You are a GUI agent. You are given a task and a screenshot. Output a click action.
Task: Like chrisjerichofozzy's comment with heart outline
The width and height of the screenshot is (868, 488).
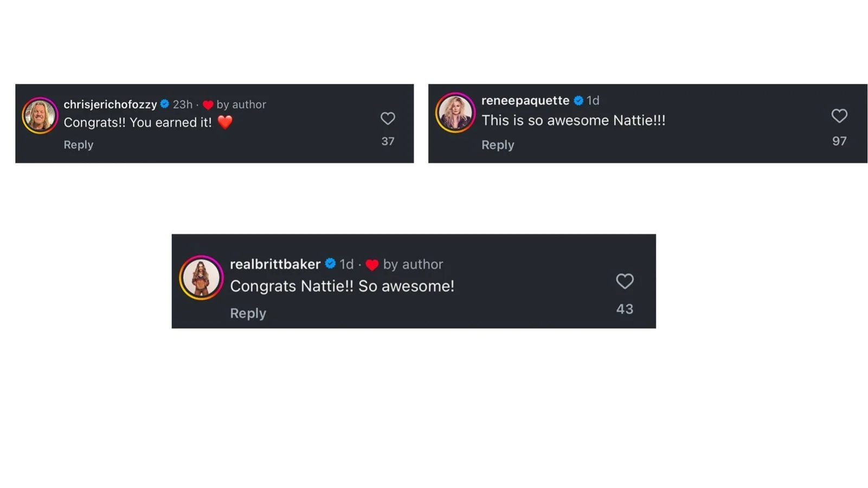point(388,118)
